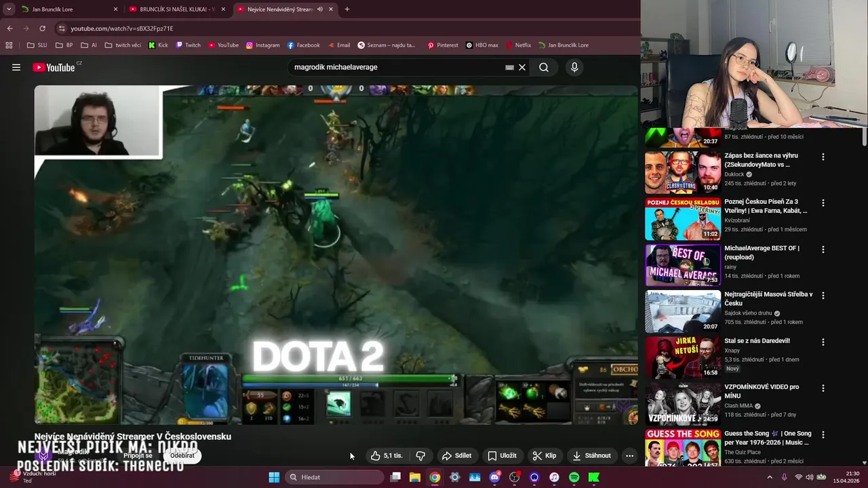This screenshot has width=868, height=488.
Task: Open a new browser tab
Action: pyautogui.click(x=347, y=9)
